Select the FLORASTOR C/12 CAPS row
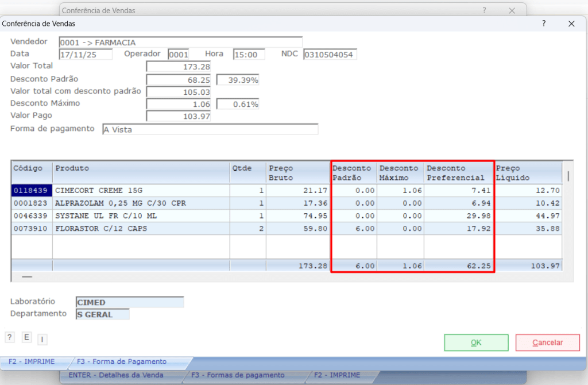This screenshot has height=385, width=588. coord(141,230)
